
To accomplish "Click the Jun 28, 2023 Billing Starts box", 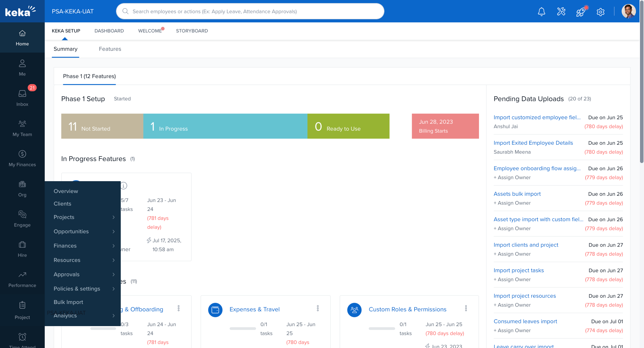I will point(445,126).
